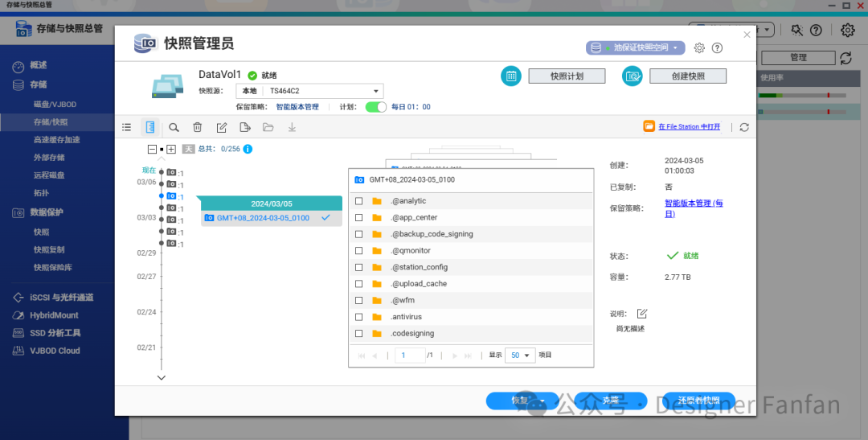Tick the checkbox for .antivirus folder
868x440 pixels.
[x=359, y=317]
